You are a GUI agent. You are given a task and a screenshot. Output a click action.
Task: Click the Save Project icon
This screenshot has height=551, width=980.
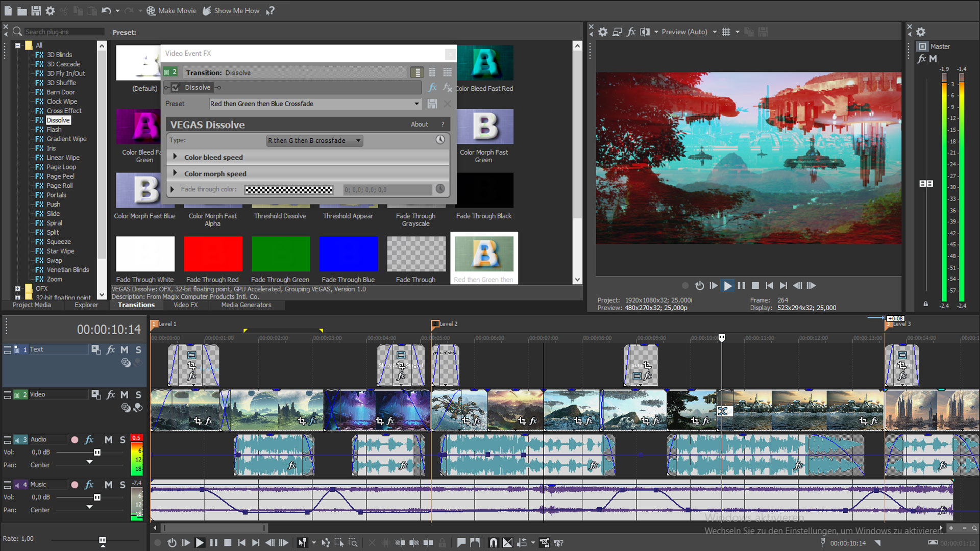[36, 10]
